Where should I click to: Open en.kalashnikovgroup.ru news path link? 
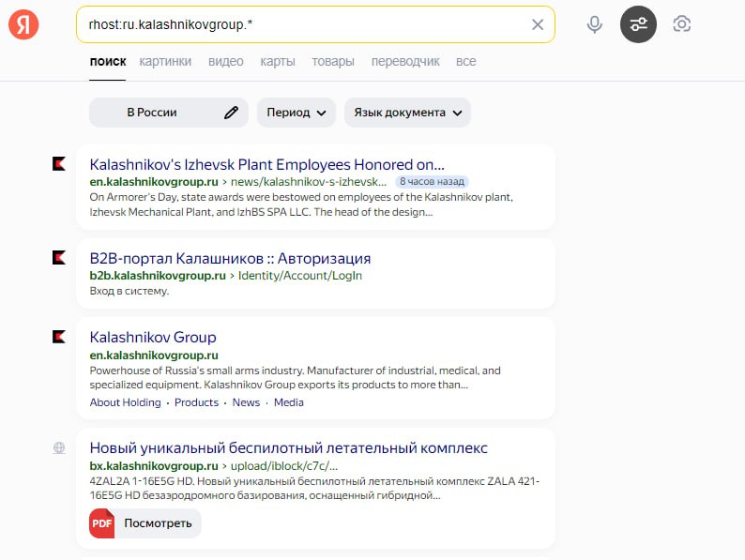tap(309, 181)
